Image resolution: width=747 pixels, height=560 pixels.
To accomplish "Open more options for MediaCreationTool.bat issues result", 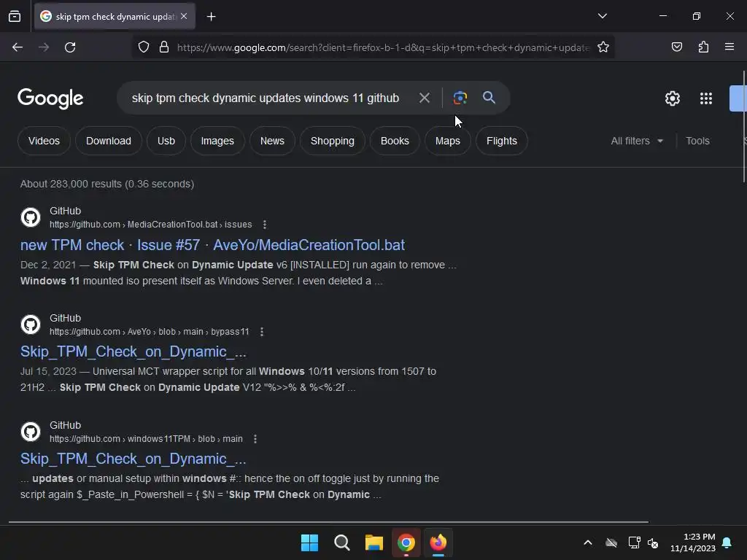I will (264, 225).
